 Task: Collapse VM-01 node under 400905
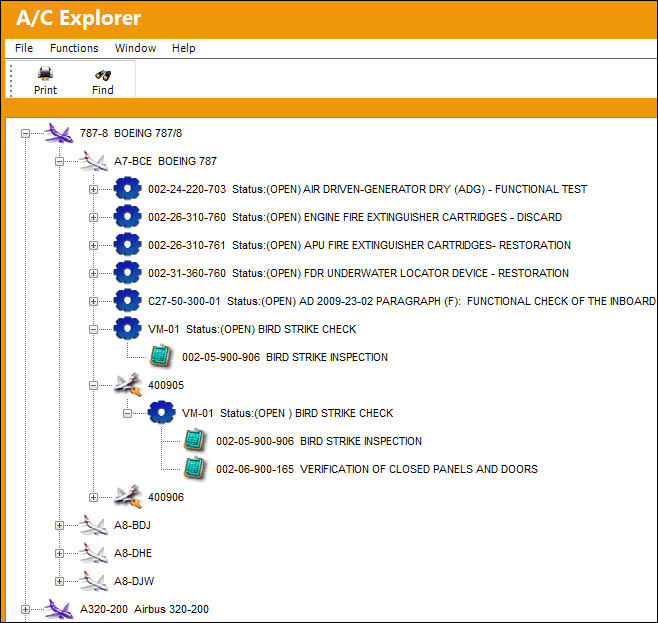click(x=127, y=413)
